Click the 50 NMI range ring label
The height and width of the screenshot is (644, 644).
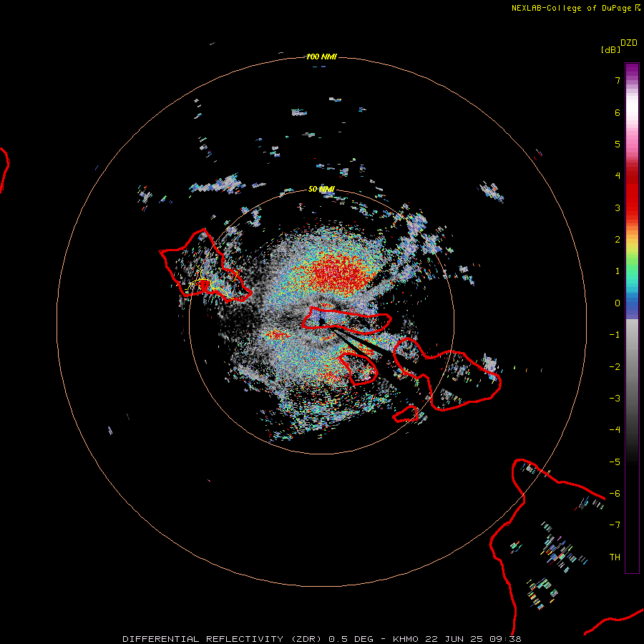[x=321, y=189]
